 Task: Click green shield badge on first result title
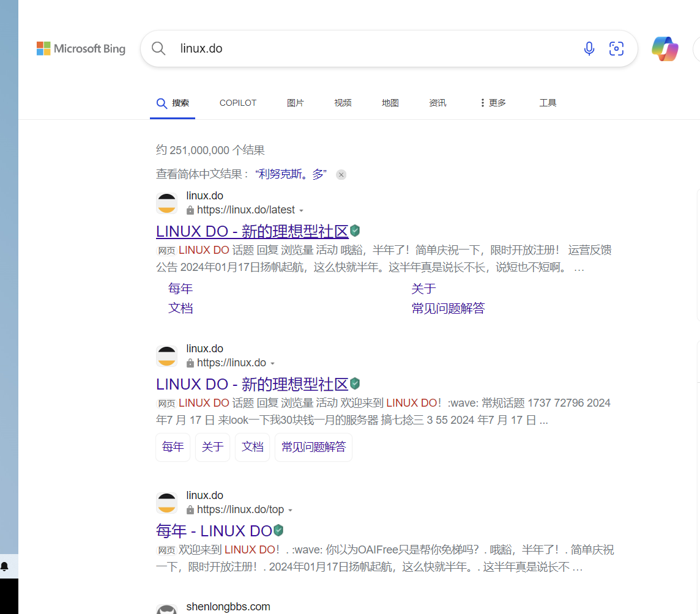coord(355,231)
